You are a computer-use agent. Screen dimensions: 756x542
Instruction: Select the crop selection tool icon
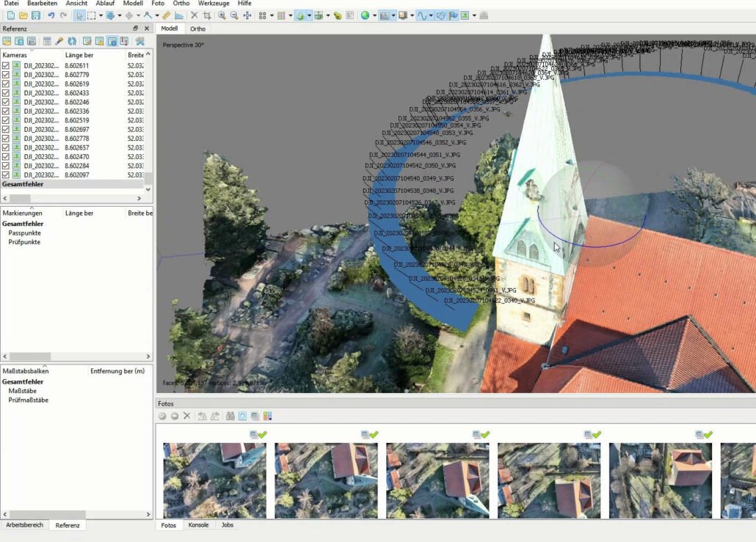click(x=207, y=15)
